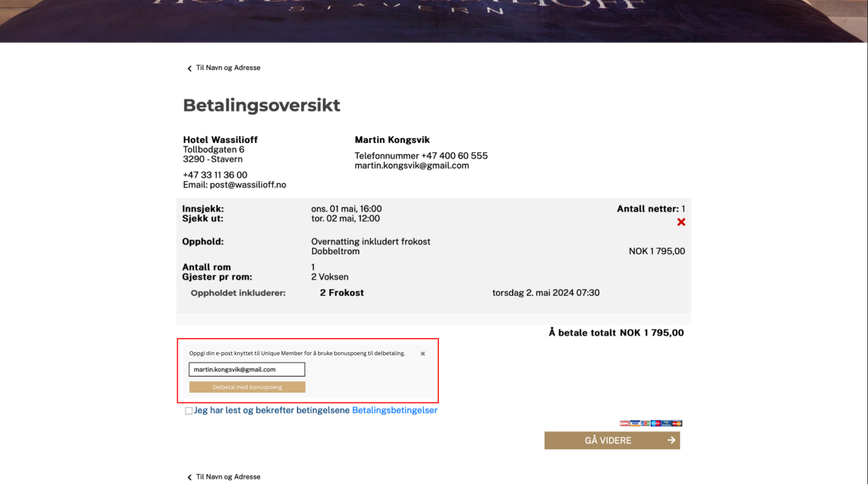Click the guest name 'Martin Kongsvik'
868x488 pixels.
392,140
